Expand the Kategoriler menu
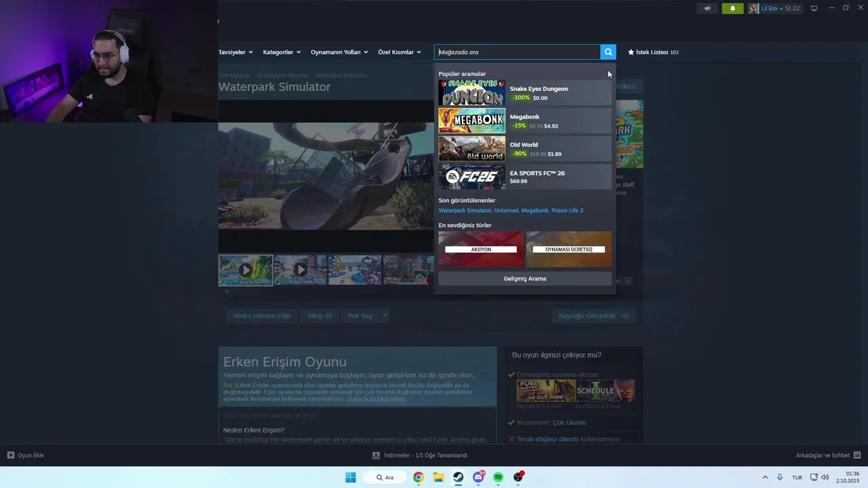Image resolution: width=868 pixels, height=488 pixels. coord(282,52)
